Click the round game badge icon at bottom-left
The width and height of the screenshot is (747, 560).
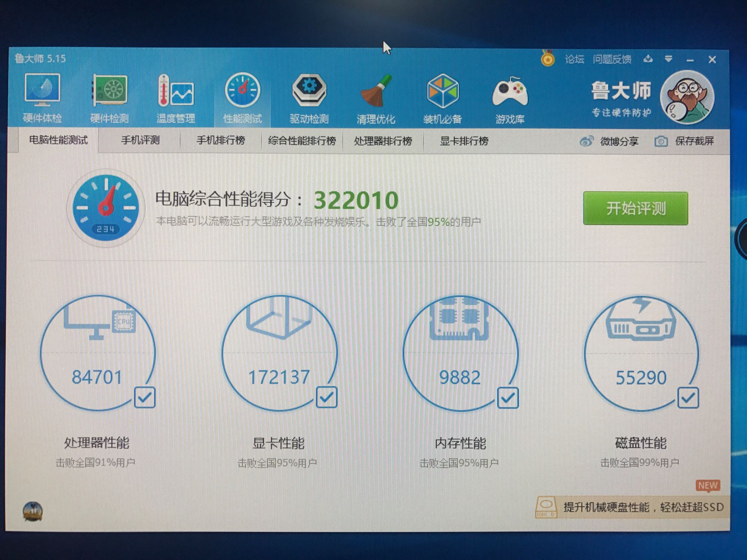pos(33,511)
